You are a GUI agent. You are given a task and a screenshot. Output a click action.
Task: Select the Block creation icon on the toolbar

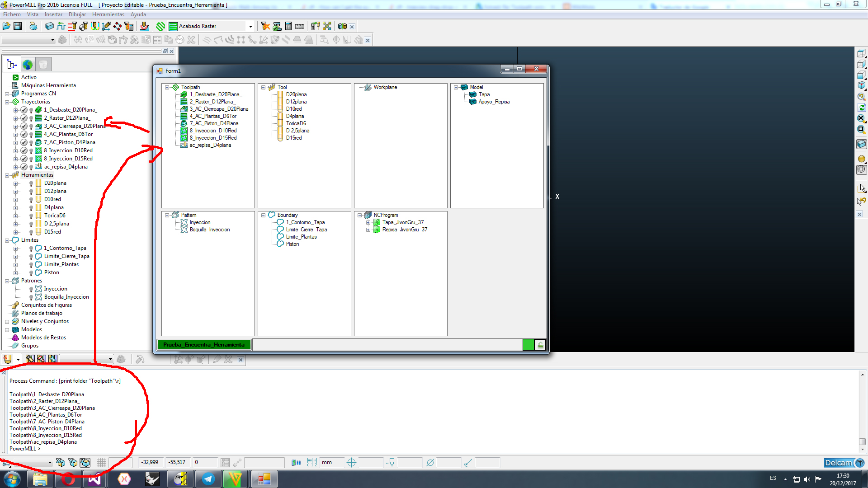[48, 26]
